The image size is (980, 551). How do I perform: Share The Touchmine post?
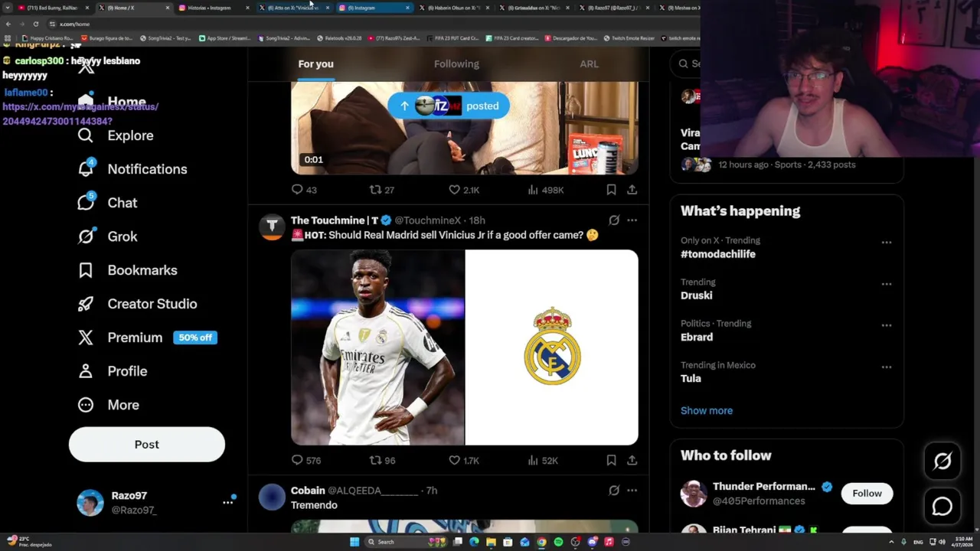(x=632, y=460)
